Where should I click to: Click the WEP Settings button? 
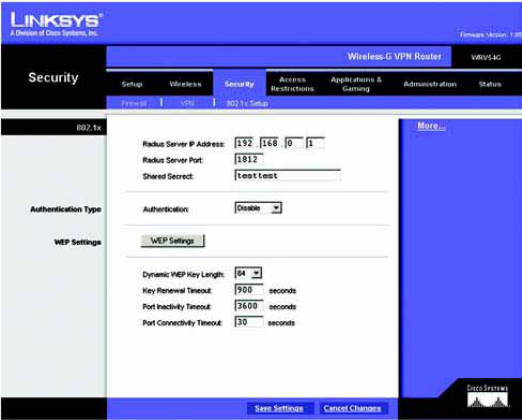173,241
